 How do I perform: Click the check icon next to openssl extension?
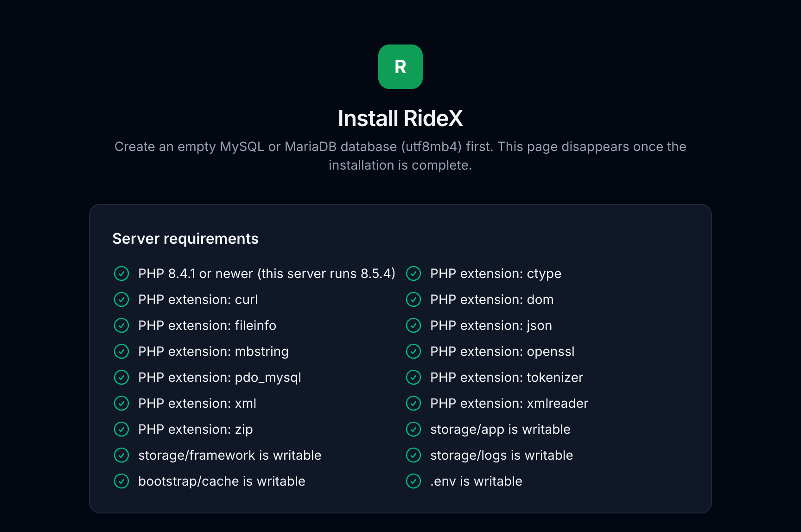click(413, 351)
